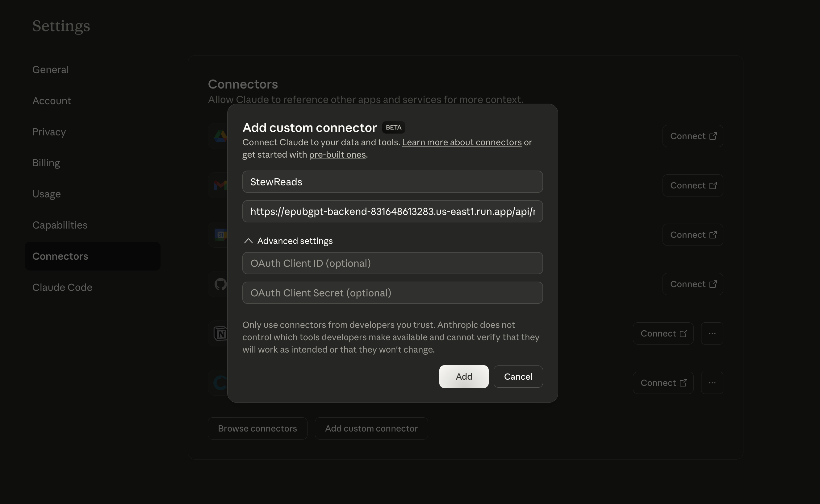
Task: Click Add custom connector button below list
Action: point(371,428)
